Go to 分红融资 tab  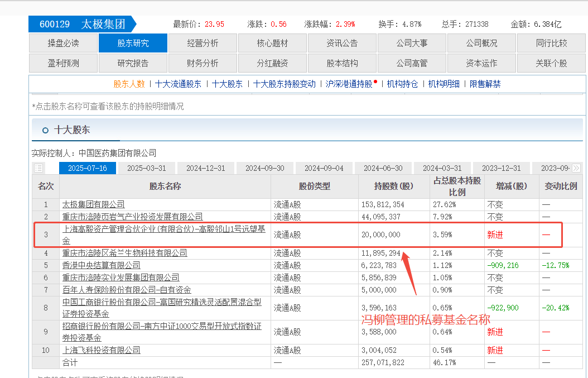(x=273, y=63)
